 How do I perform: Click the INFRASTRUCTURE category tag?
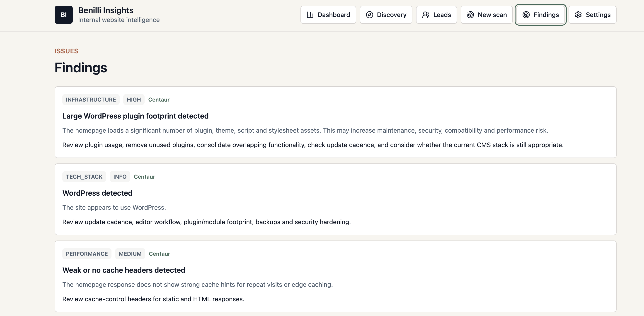tap(91, 100)
